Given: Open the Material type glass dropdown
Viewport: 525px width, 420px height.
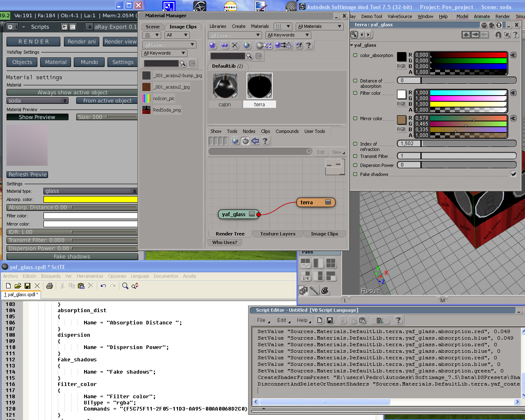Looking at the screenshot, I should tap(90, 191).
